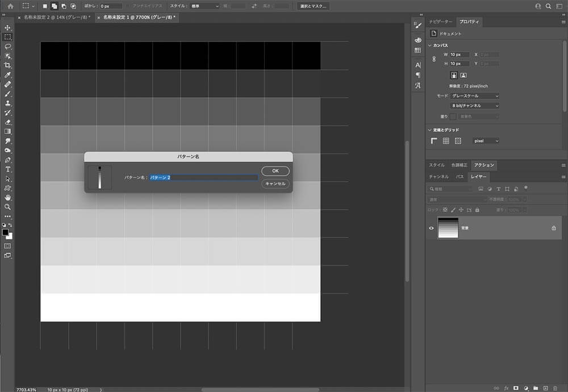Select the Crop tool
Viewport: 568px width, 392px height.
click(7, 65)
